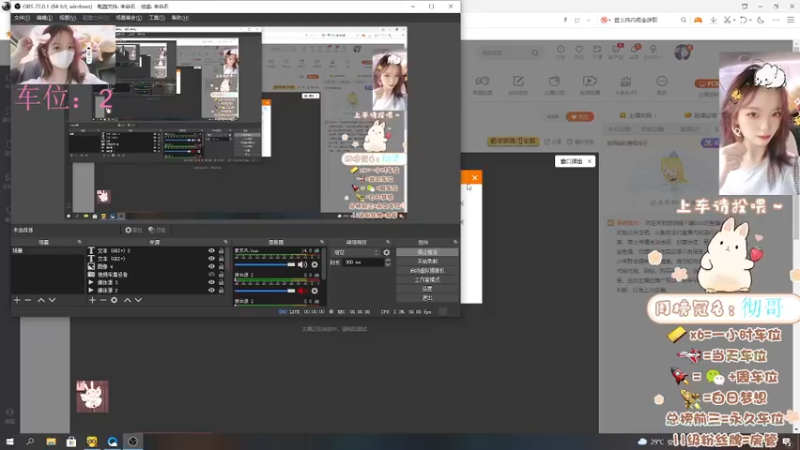The height and width of the screenshot is (450, 800).
Task: Add a new scene with the plus icon
Action: (17, 300)
